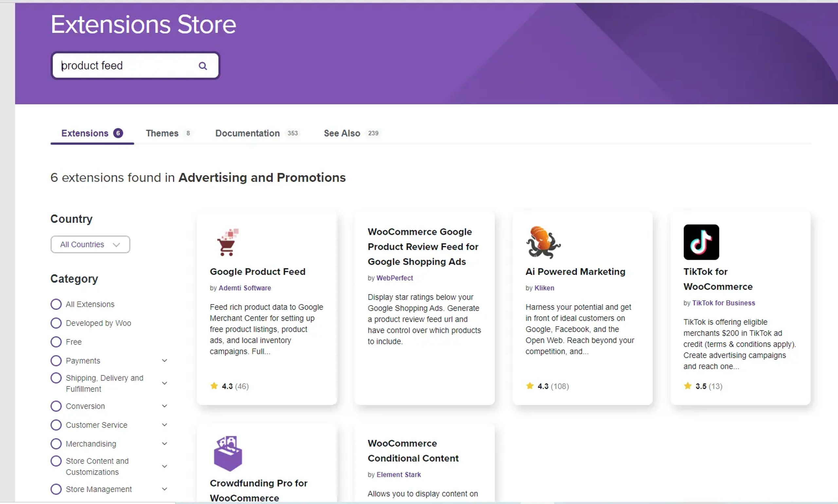
Task: Select the Free category radio button
Action: click(x=56, y=342)
